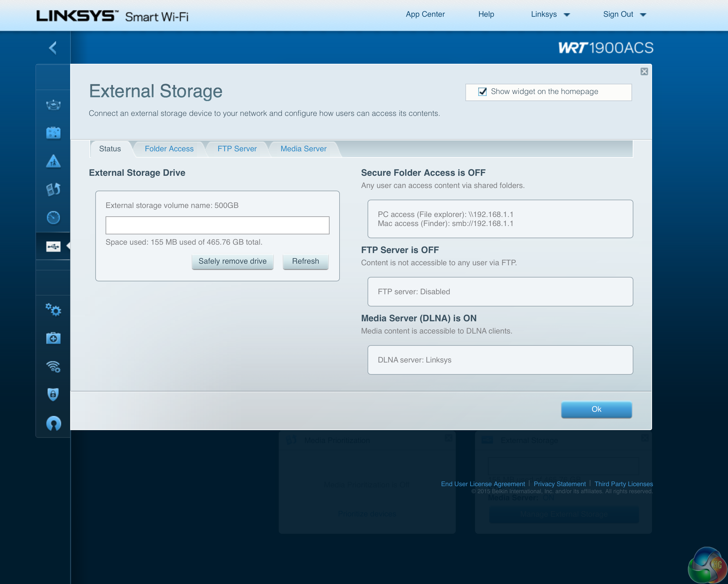Open Parental Controls sidebar icon
This screenshot has width=728, height=584.
tap(53, 161)
